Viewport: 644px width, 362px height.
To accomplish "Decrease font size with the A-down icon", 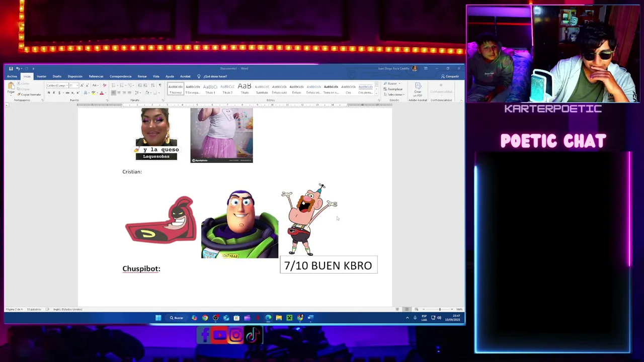I will (x=87, y=85).
